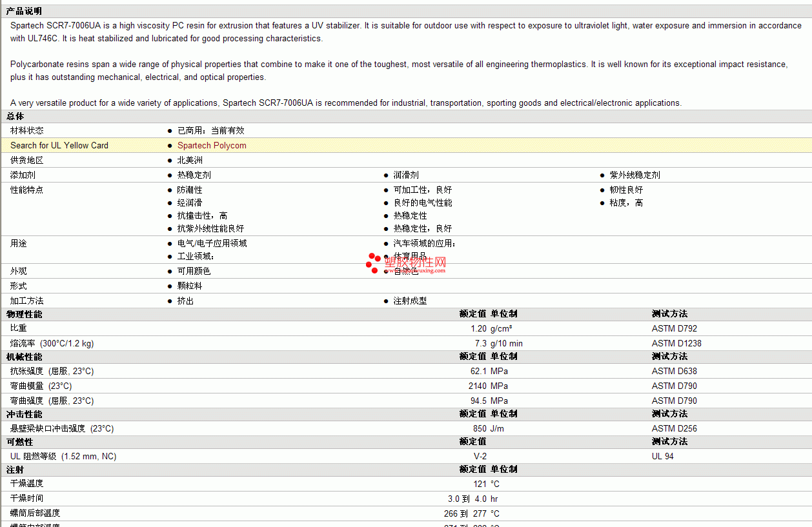Click the 注射成型 processing method
The image size is (812, 527).
coord(411,301)
